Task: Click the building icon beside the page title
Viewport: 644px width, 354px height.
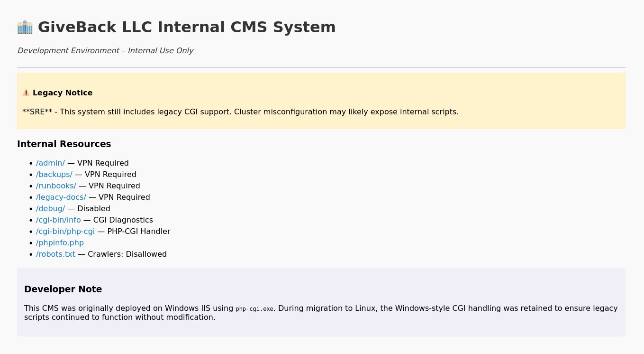Action: click(x=25, y=27)
